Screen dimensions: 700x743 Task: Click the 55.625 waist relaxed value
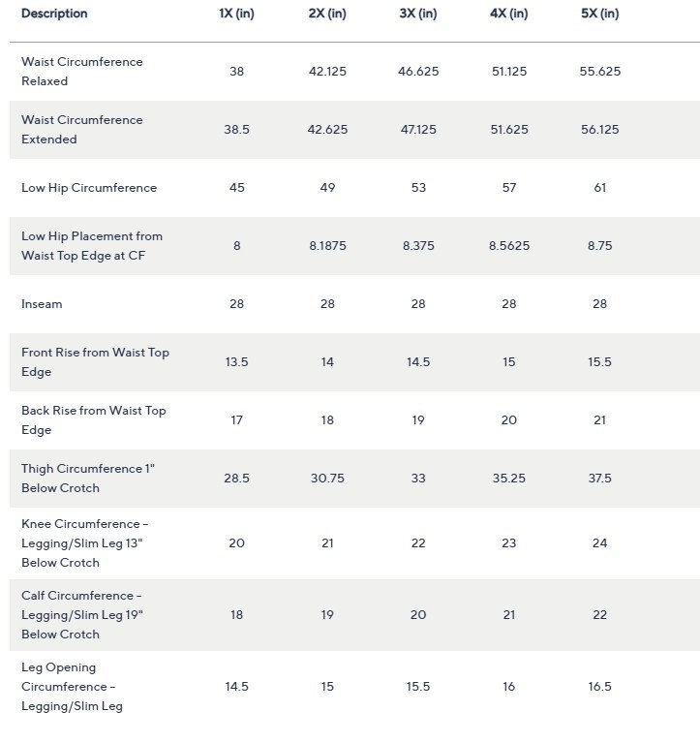599,72
